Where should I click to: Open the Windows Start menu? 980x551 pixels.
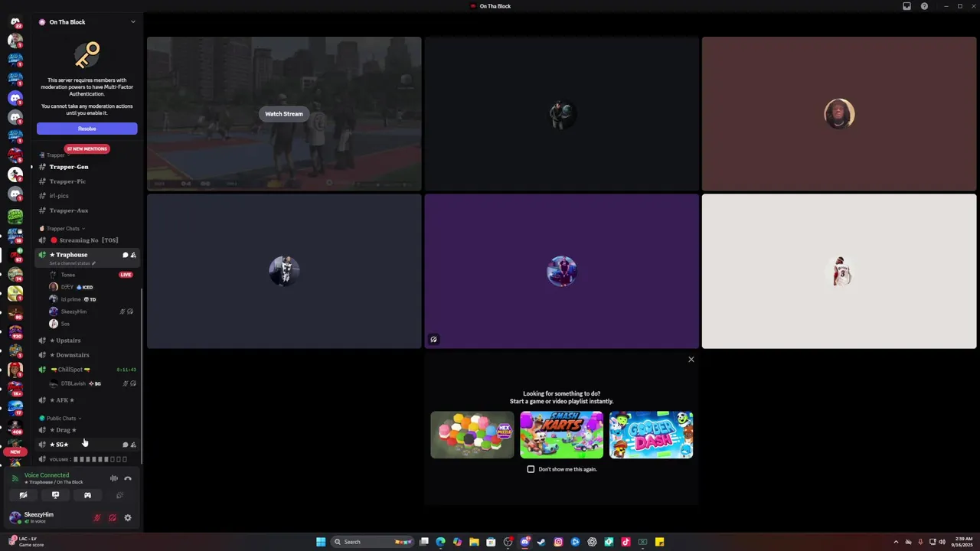(x=321, y=542)
